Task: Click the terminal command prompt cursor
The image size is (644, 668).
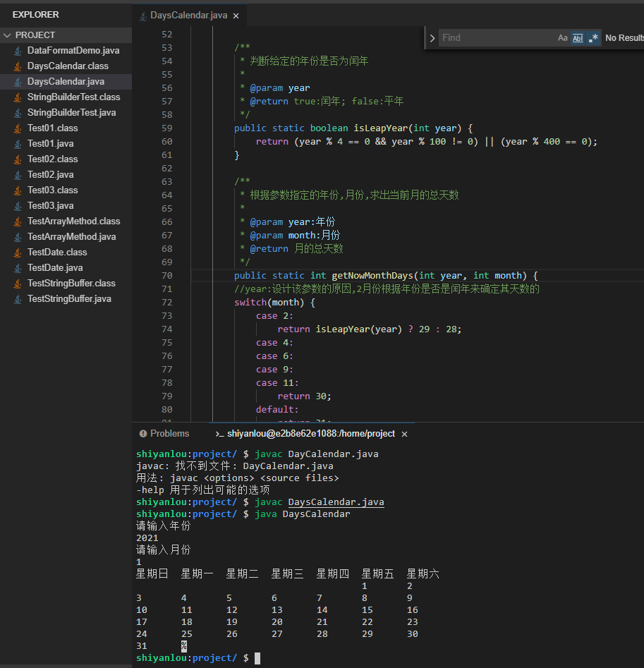Action: click(x=257, y=659)
